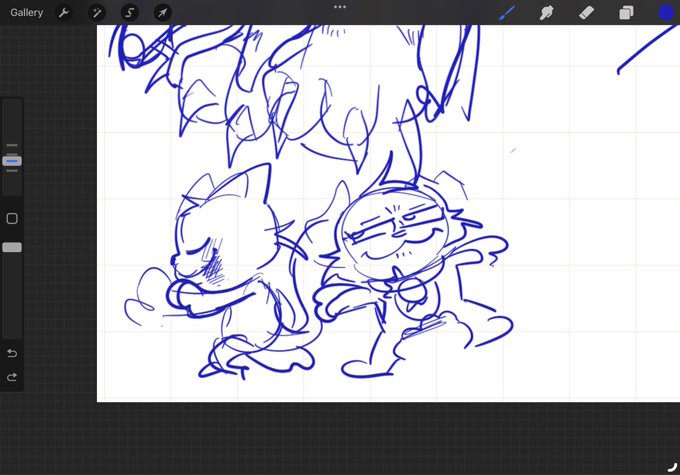Image resolution: width=680 pixels, height=475 pixels.
Task: Open the Layers panel
Action: click(x=626, y=13)
